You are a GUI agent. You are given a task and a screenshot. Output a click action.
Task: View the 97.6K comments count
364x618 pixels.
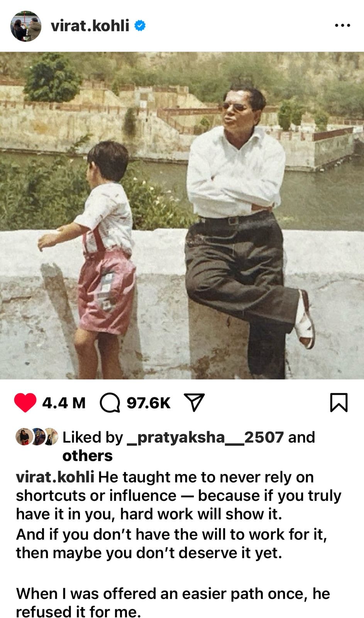click(x=149, y=403)
